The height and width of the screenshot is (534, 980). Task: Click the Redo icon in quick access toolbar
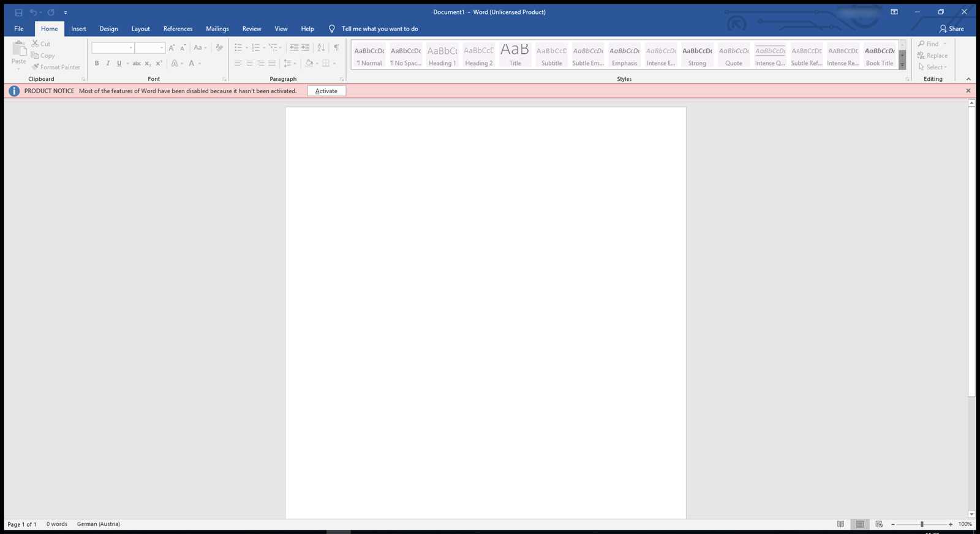tap(51, 12)
